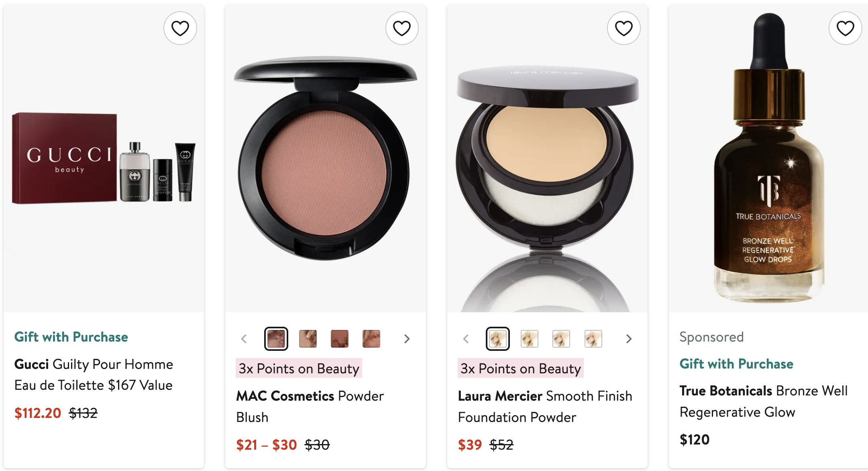This screenshot has width=868, height=471.
Task: Choose second Laura Mercier powder shade swatch
Action: 530,339
